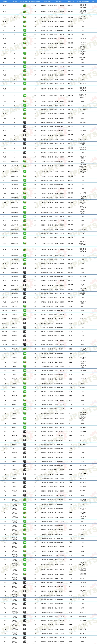Click diesel ON icon in A6 Avant BFC, BCZ, BDG row
Screen dimensions: 97x644
25,302
